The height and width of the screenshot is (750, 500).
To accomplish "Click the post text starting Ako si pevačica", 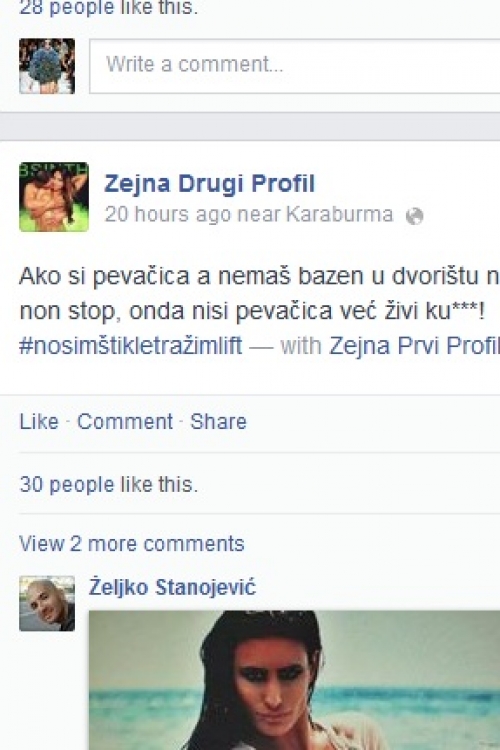I will 259,293.
